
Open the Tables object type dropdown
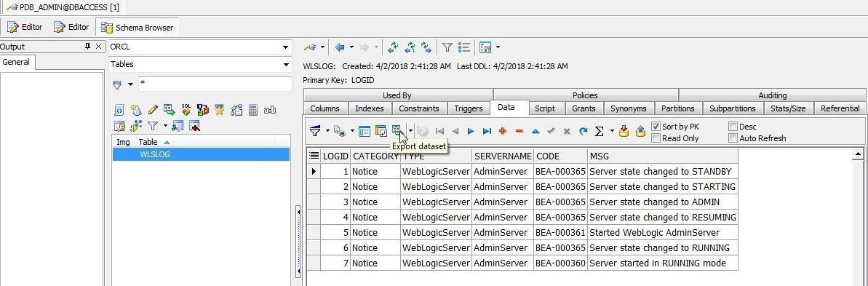pos(286,64)
